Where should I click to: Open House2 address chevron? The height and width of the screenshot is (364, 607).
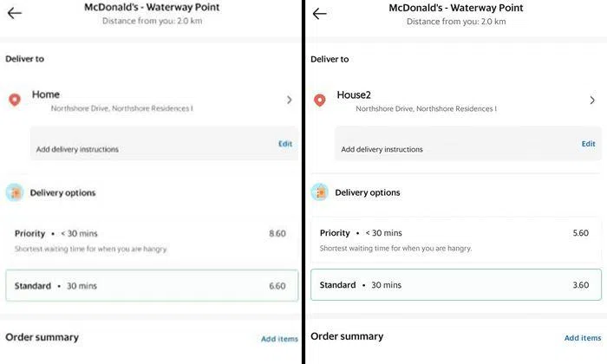592,101
